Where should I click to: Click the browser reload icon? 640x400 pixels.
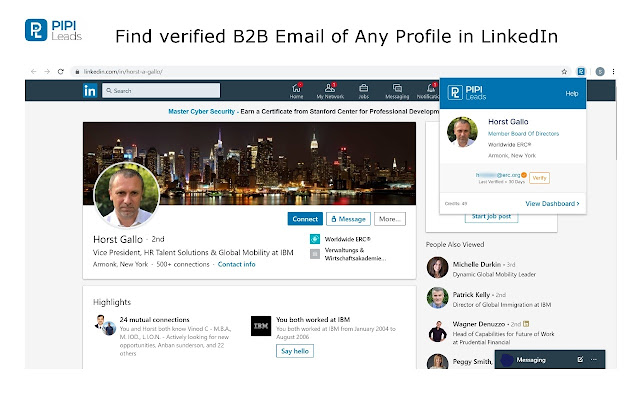coord(60,72)
